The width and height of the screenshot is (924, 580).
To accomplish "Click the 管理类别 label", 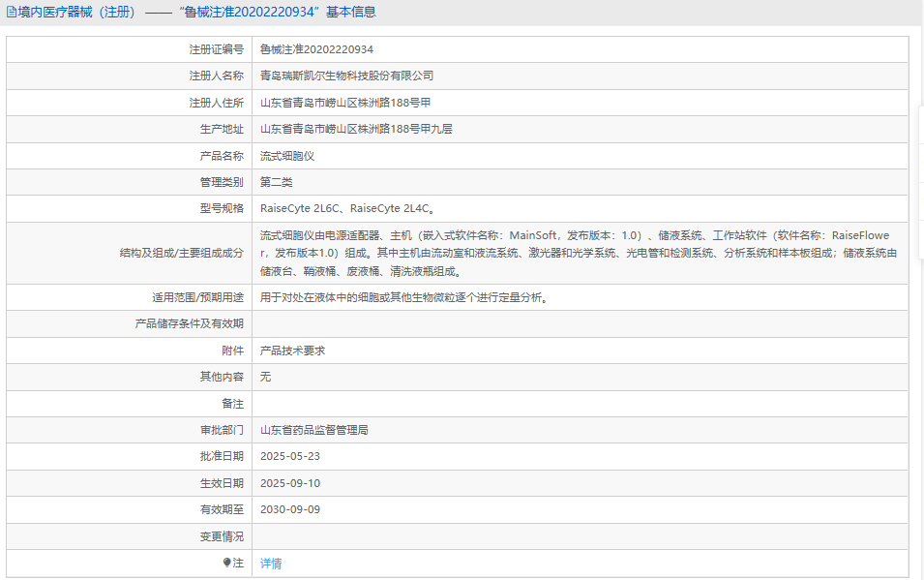I will coord(222,182).
